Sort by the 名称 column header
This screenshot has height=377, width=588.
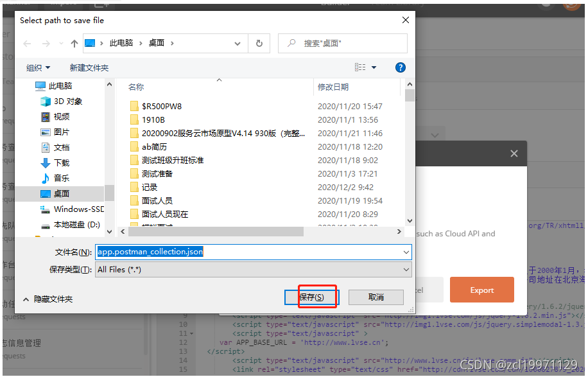pos(136,87)
